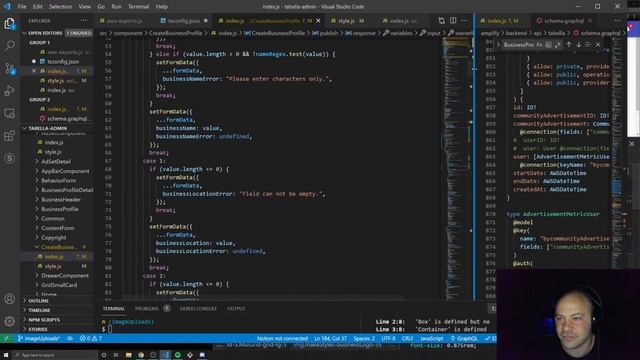Viewport: 640px width, 360px height.
Task: Close the schema.graphql tab
Action: pos(590,20)
